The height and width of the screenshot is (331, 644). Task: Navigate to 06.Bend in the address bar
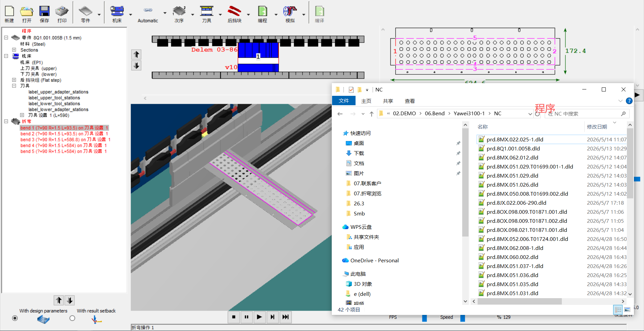point(435,114)
